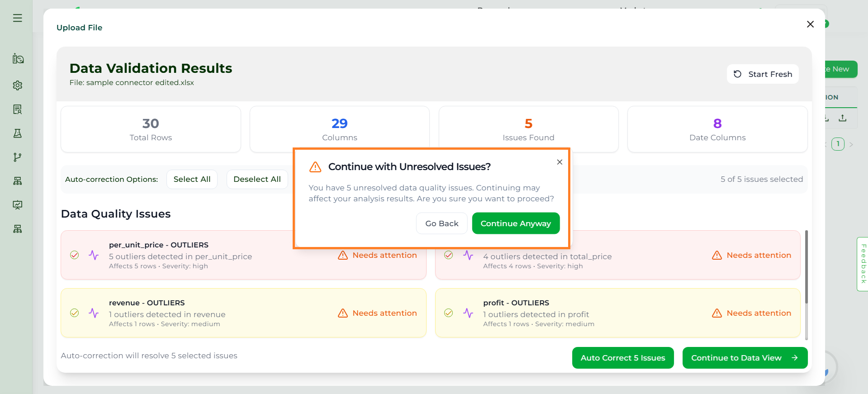Click Continue Anyway in the dialog
Screen dimensions: 868x394
[516, 223]
